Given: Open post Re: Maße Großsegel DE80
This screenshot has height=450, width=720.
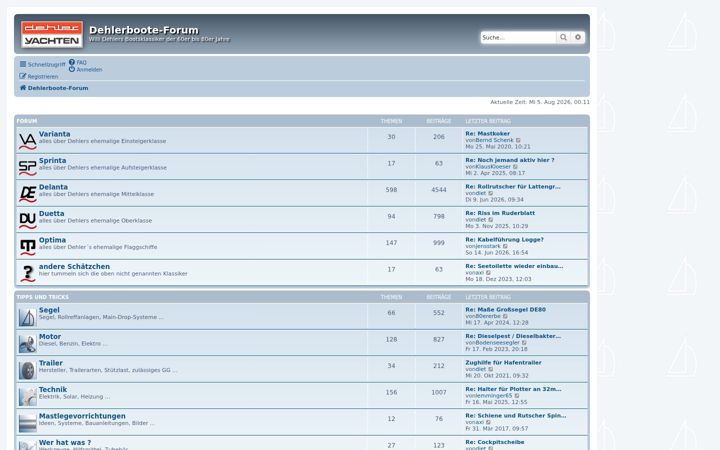Looking at the screenshot, I should point(506,309).
